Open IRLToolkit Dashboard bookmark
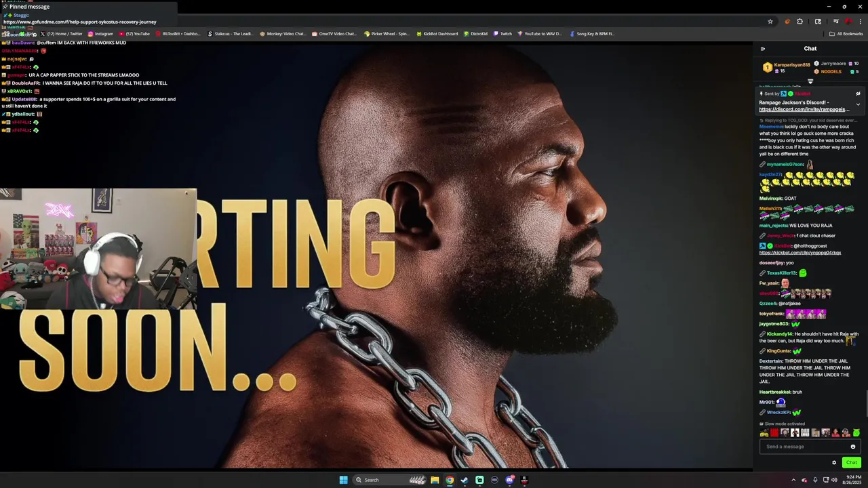 (178, 34)
